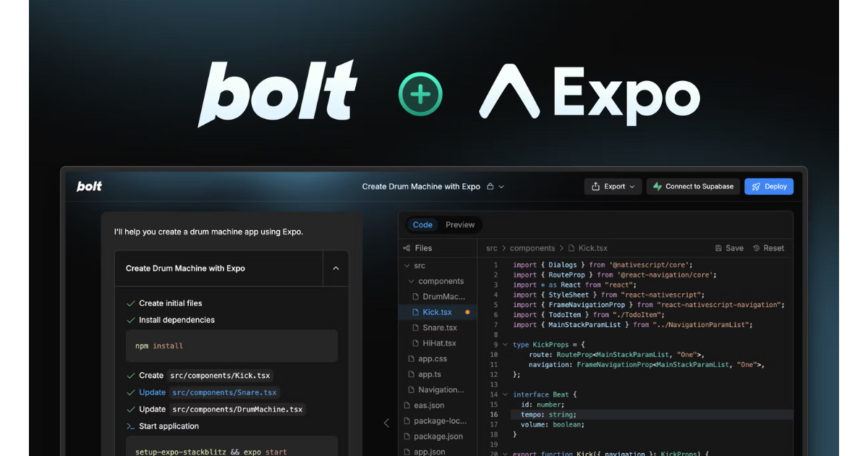The height and width of the screenshot is (456, 868).
Task: Click the Files search icon
Action: [405, 248]
